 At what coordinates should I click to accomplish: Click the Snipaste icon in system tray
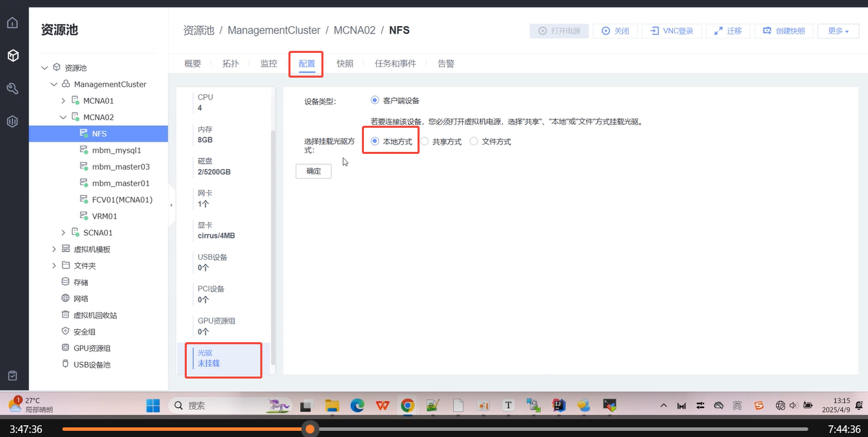click(759, 406)
